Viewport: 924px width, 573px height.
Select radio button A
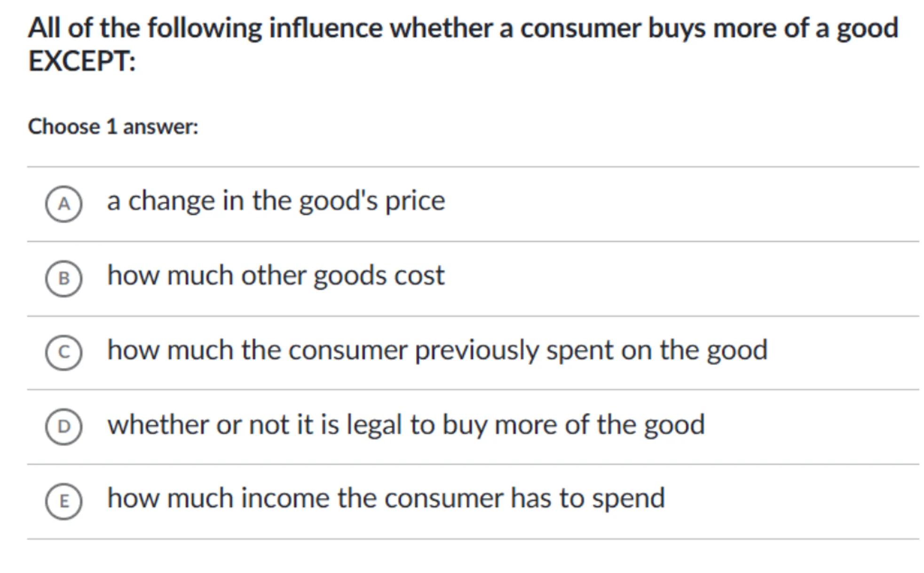click(64, 204)
